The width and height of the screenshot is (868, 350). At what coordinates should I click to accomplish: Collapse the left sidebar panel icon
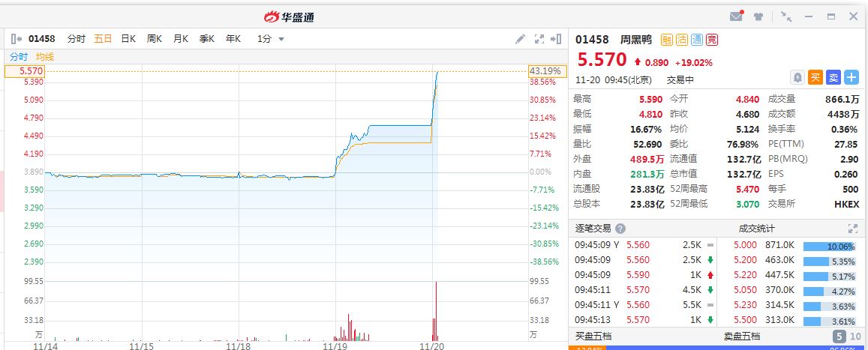pyautogui.click(x=17, y=39)
